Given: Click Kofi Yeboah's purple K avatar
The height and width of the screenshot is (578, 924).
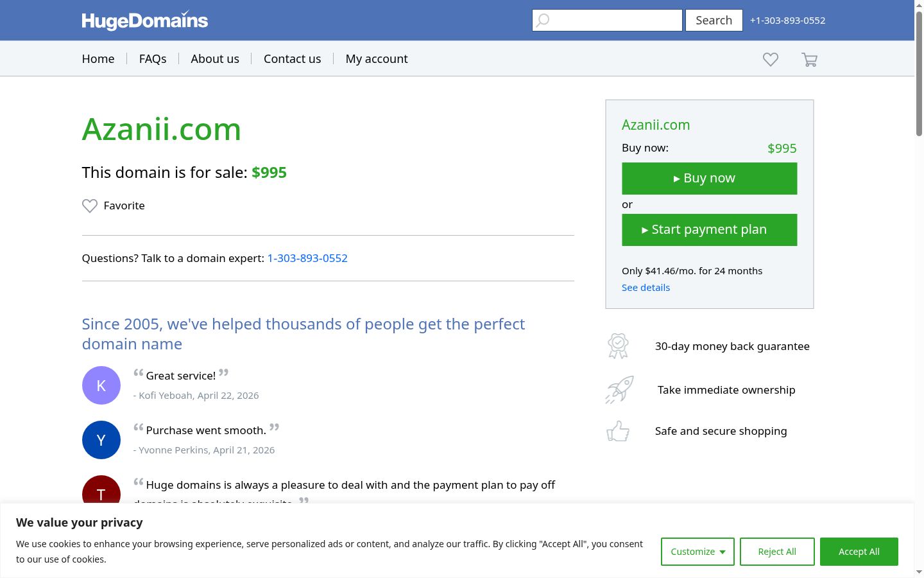Looking at the screenshot, I should coord(101,385).
